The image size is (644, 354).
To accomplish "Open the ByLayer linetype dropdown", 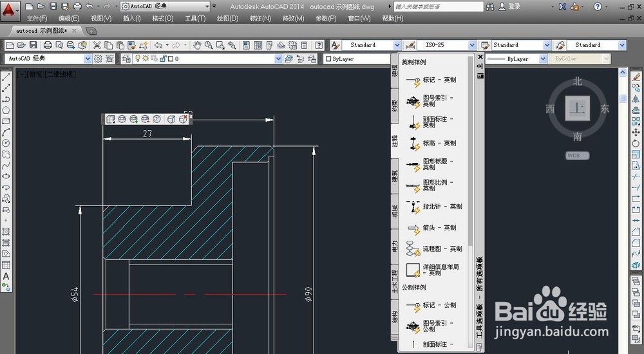I will tap(543, 59).
